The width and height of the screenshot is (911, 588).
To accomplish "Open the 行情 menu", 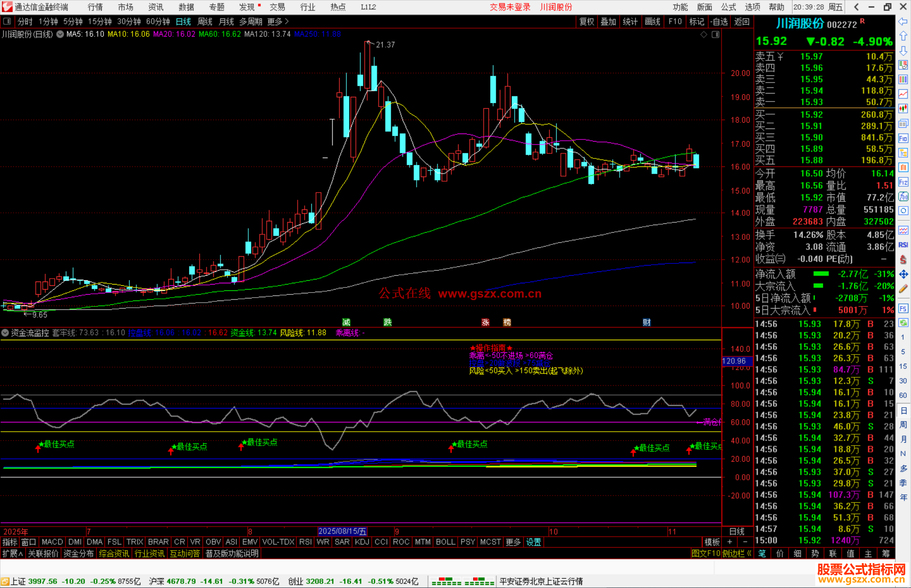I will tap(95, 7).
